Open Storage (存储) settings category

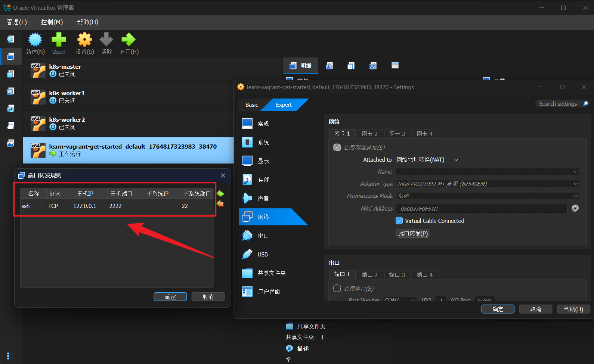(263, 180)
